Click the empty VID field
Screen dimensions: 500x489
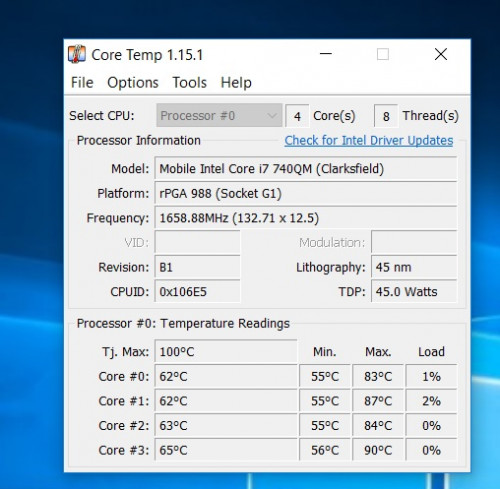[197, 242]
